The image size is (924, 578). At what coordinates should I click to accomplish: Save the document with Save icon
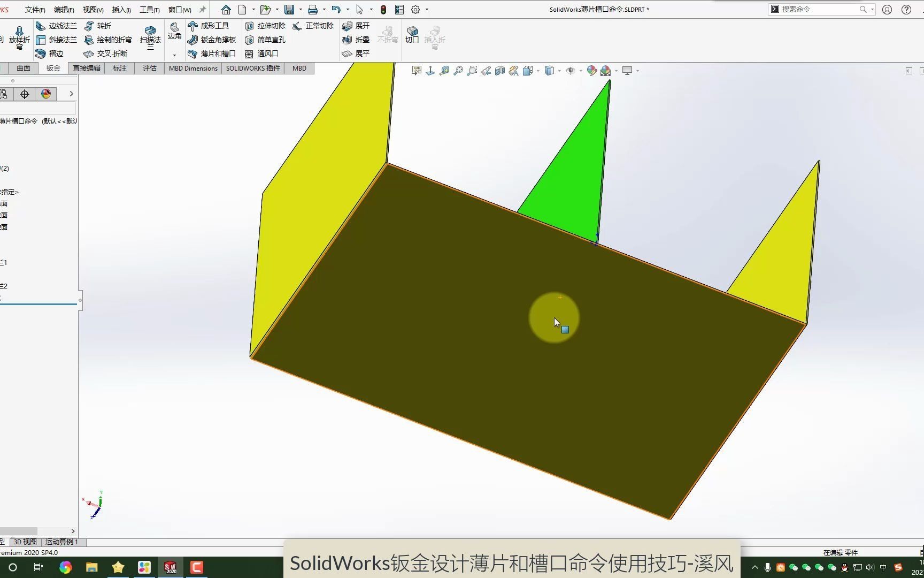coord(289,10)
